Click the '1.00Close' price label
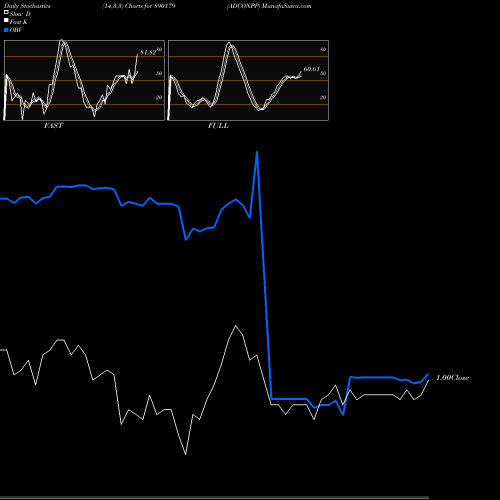 click(452, 378)
